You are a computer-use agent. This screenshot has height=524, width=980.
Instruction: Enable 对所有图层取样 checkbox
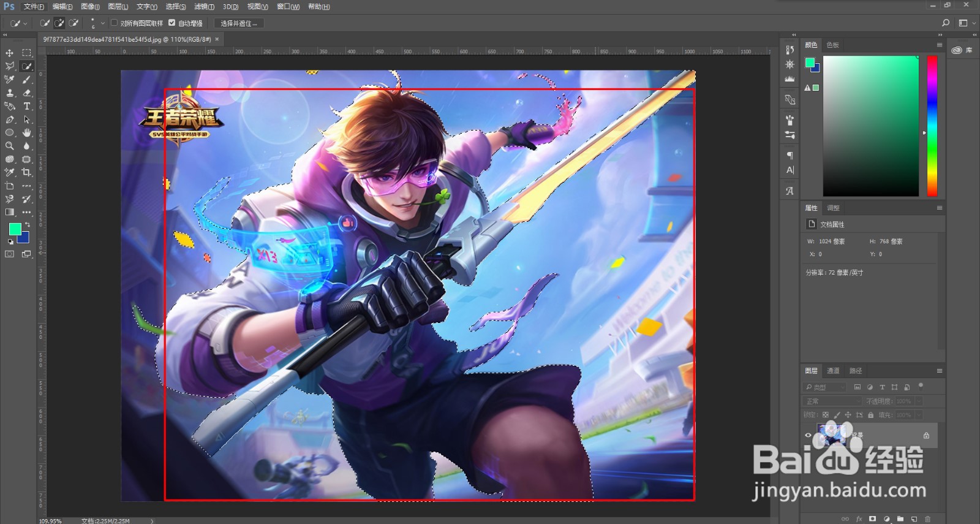114,23
